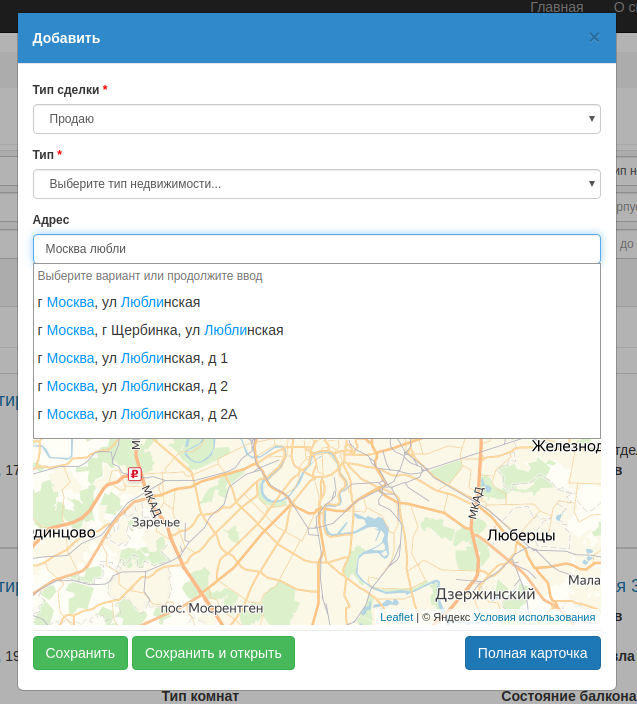Choose г Москва, г Щербинка, ул Люблинская
637x704 pixels.
pos(160,330)
